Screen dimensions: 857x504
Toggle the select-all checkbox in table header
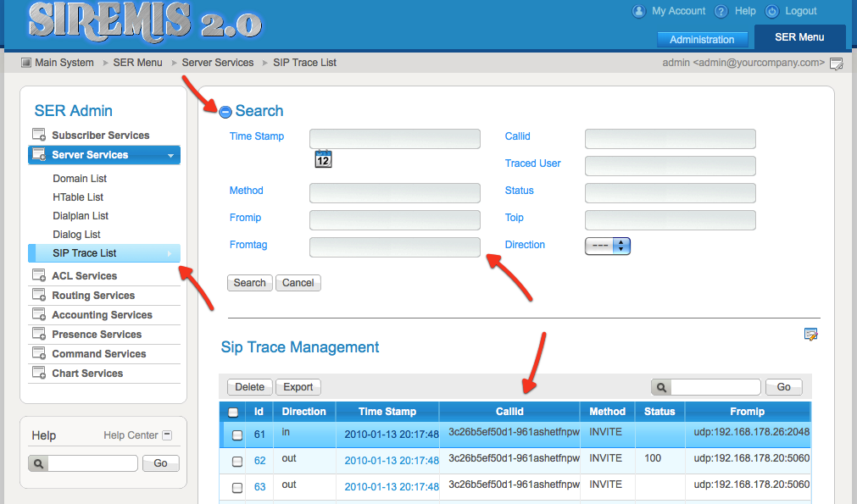pyautogui.click(x=234, y=413)
